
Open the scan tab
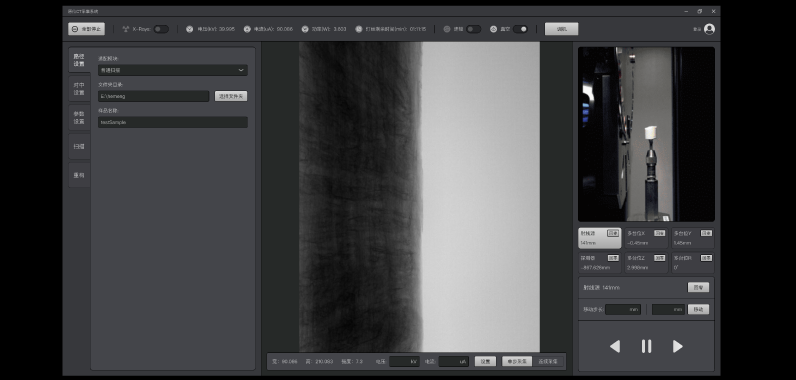[79, 147]
